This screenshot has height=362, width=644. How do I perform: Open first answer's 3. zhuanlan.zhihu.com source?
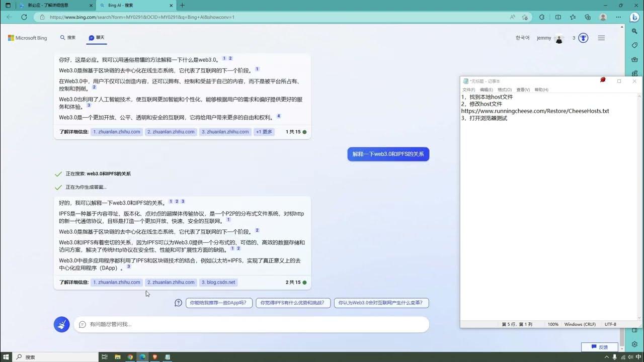click(x=225, y=132)
